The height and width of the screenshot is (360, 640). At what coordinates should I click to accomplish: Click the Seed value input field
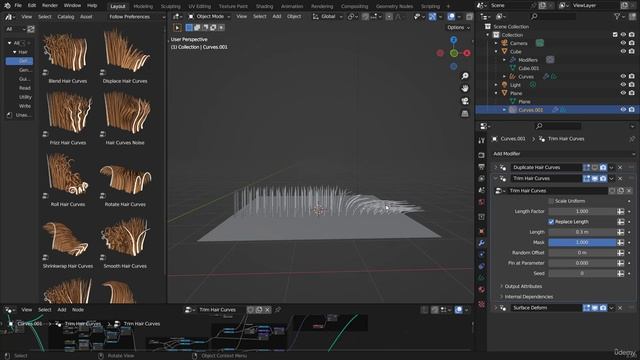[x=582, y=273]
